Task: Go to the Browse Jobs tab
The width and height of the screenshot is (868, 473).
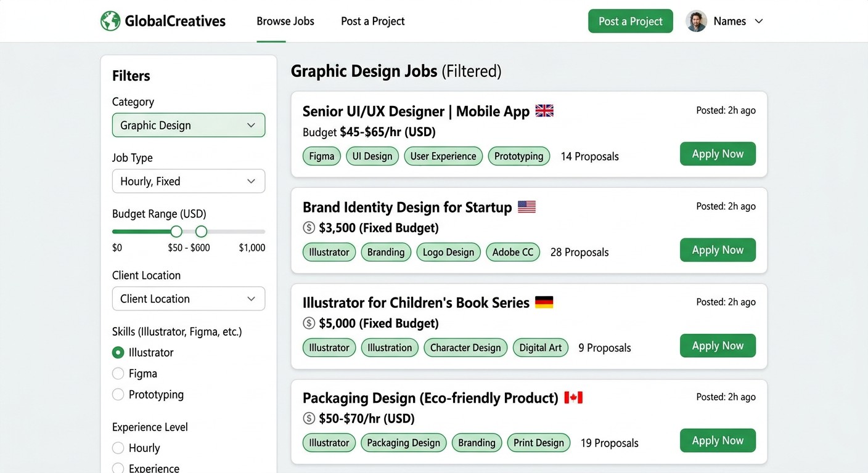Action: tap(285, 21)
